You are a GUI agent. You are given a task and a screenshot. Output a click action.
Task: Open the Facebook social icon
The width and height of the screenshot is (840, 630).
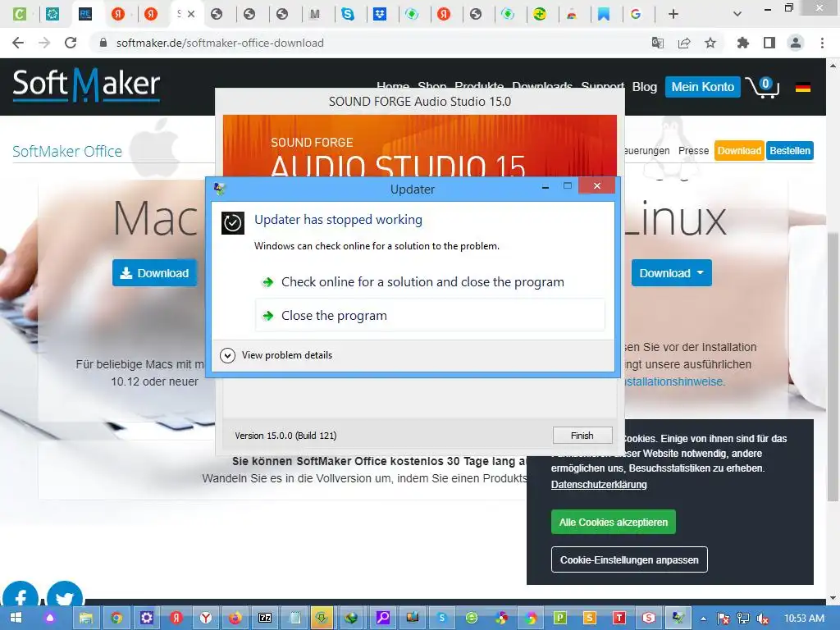[x=21, y=597]
